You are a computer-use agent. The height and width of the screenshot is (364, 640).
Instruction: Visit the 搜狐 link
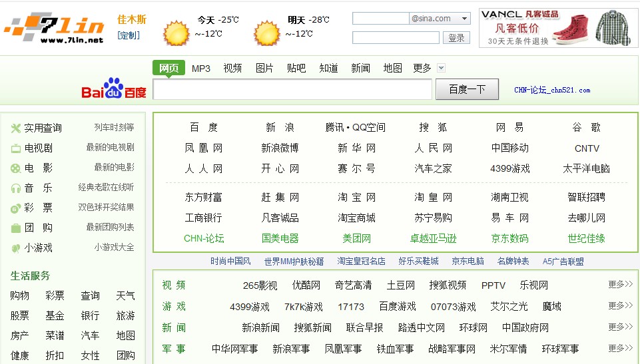point(433,128)
